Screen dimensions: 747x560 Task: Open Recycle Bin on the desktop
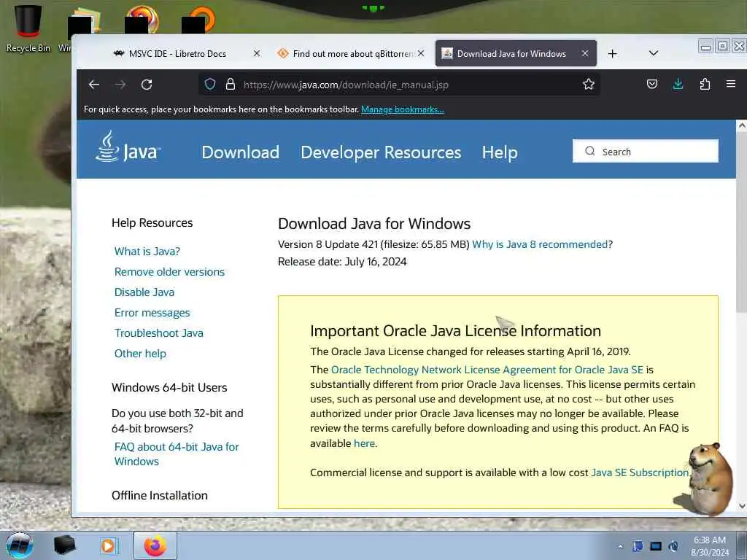28,28
